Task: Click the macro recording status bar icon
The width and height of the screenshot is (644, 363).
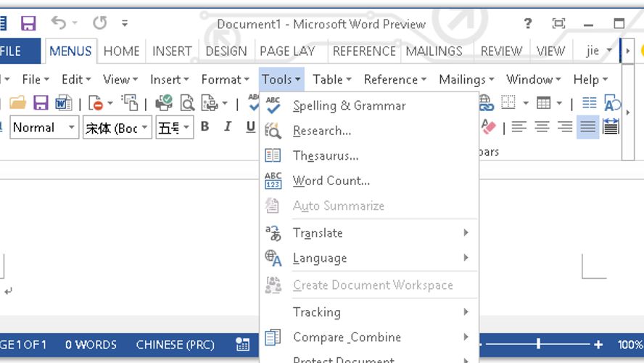Action: click(x=242, y=344)
